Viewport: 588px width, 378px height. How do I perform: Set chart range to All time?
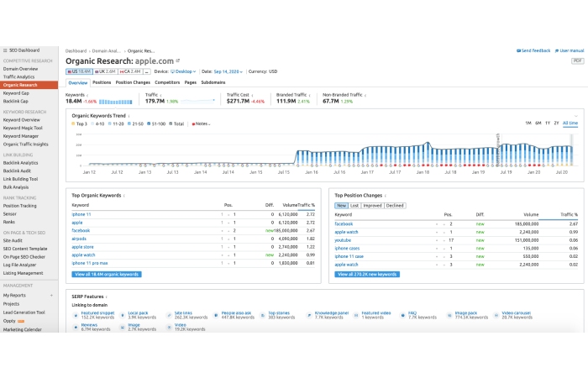pyautogui.click(x=570, y=123)
